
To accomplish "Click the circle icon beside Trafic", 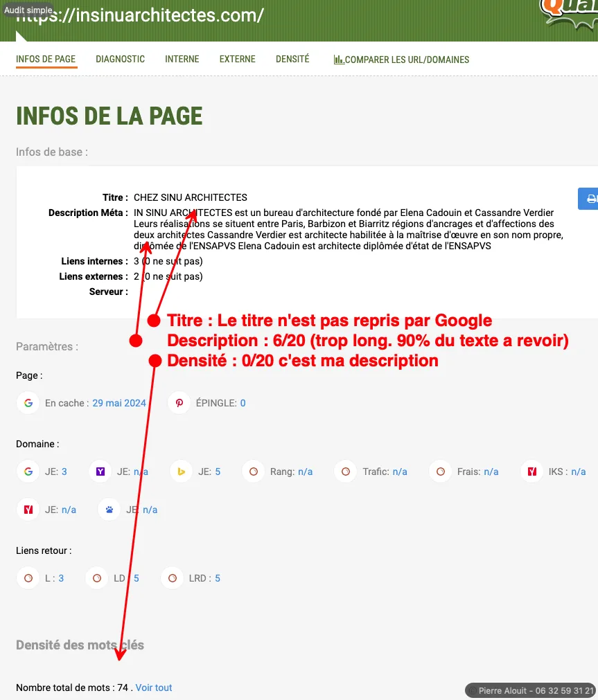I will (x=346, y=472).
